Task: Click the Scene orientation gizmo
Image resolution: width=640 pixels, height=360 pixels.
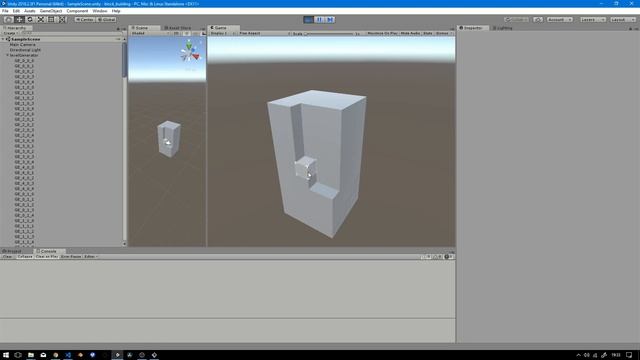Action: (189, 52)
